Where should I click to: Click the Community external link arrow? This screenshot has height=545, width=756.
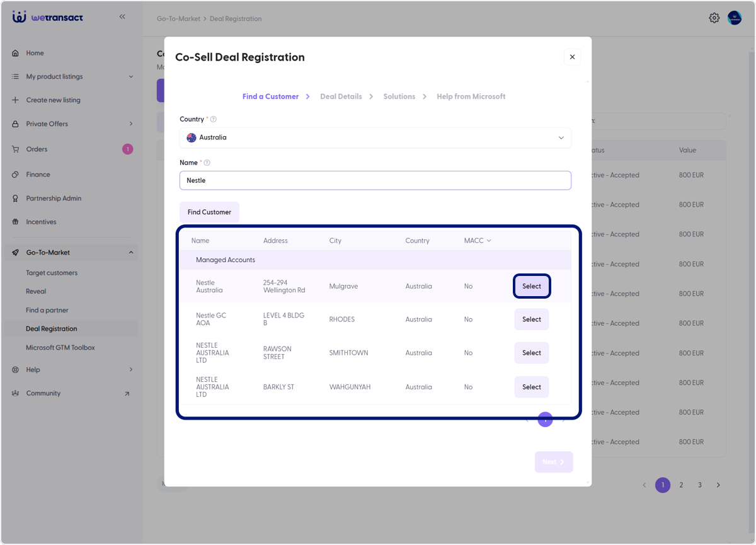pos(127,394)
